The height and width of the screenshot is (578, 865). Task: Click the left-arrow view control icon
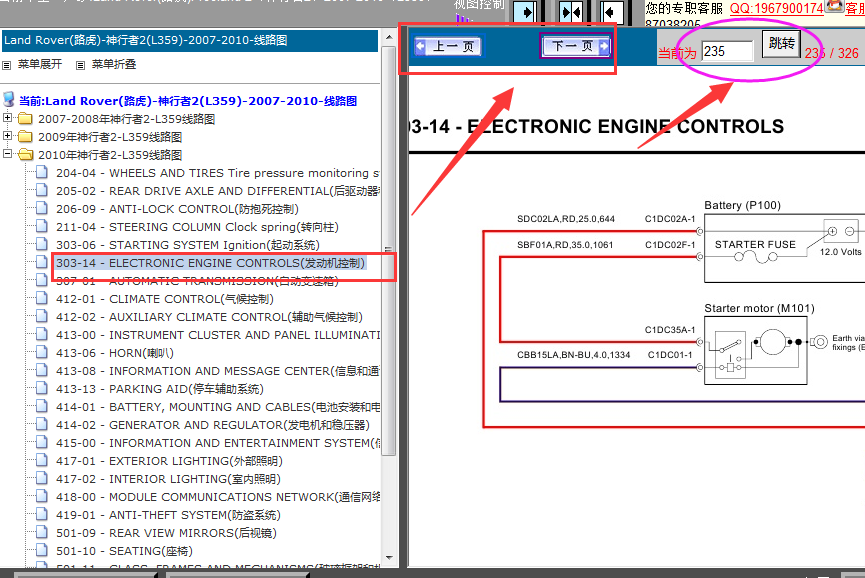pyautogui.click(x=611, y=12)
